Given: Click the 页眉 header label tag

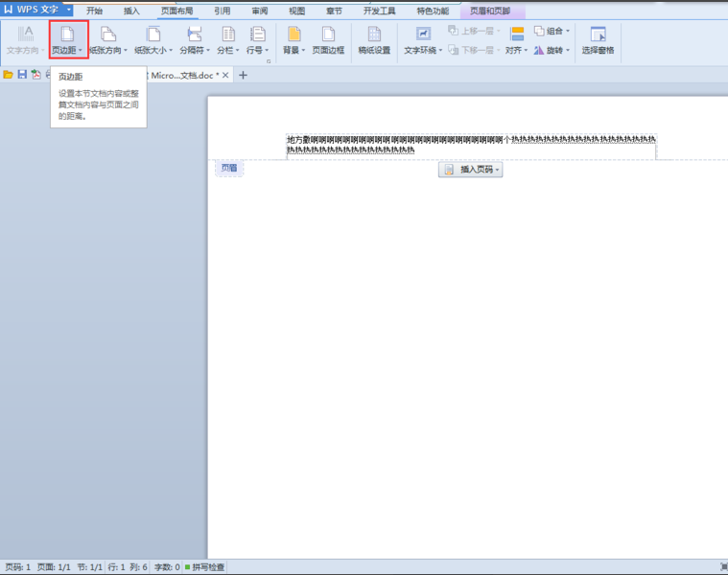Looking at the screenshot, I should click(229, 168).
